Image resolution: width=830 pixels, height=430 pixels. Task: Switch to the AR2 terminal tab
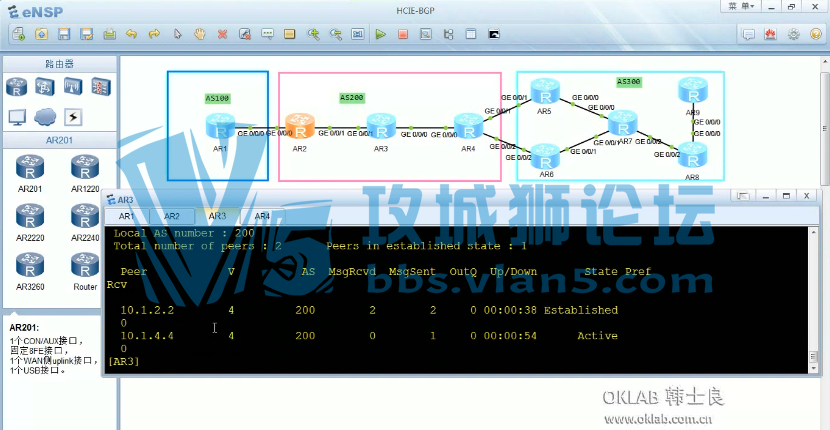(x=172, y=216)
